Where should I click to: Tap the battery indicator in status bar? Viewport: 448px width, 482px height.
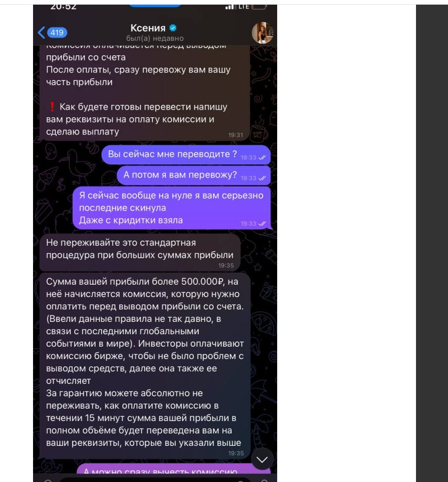point(259,7)
